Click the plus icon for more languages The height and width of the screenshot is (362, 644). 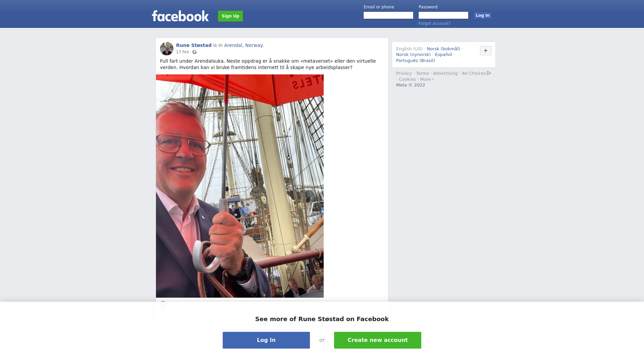click(485, 51)
